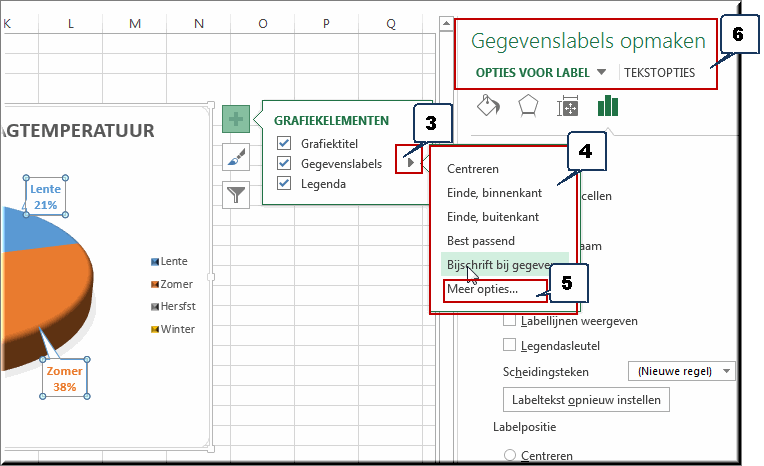Select the Zomer 38% data label
Screen dimensions: 764x466
point(64,377)
